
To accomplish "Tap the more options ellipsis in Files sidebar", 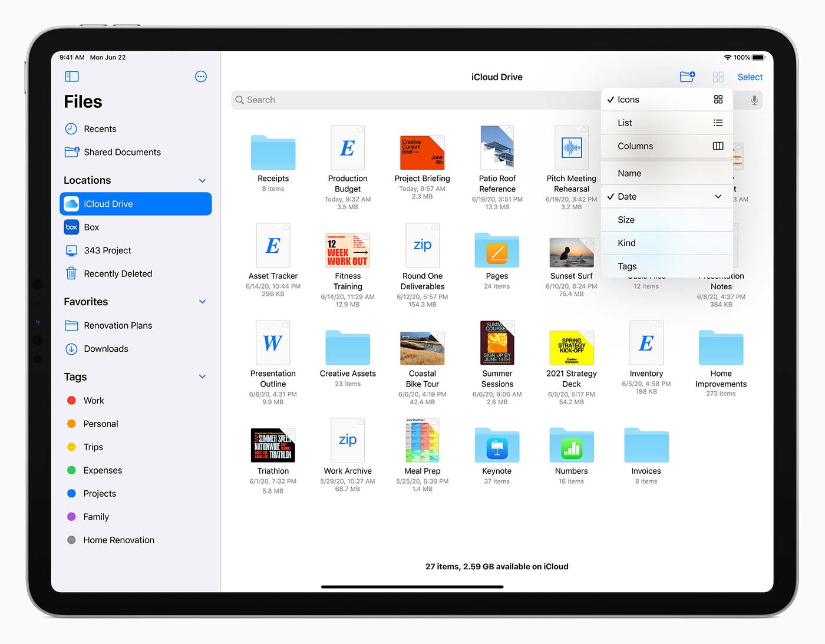I will tap(200, 76).
